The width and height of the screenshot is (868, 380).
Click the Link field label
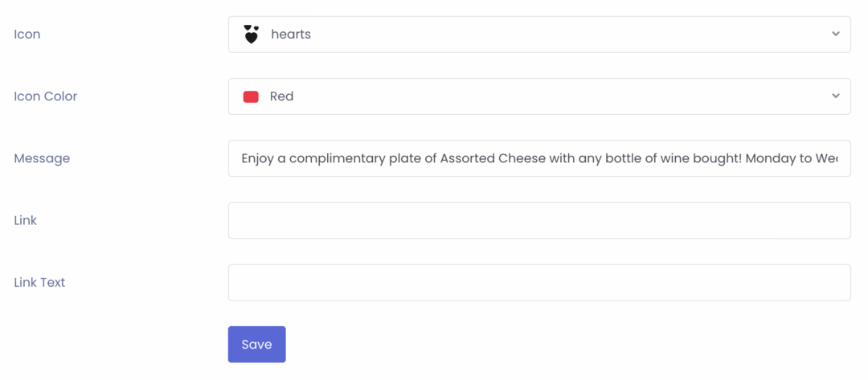click(x=26, y=220)
